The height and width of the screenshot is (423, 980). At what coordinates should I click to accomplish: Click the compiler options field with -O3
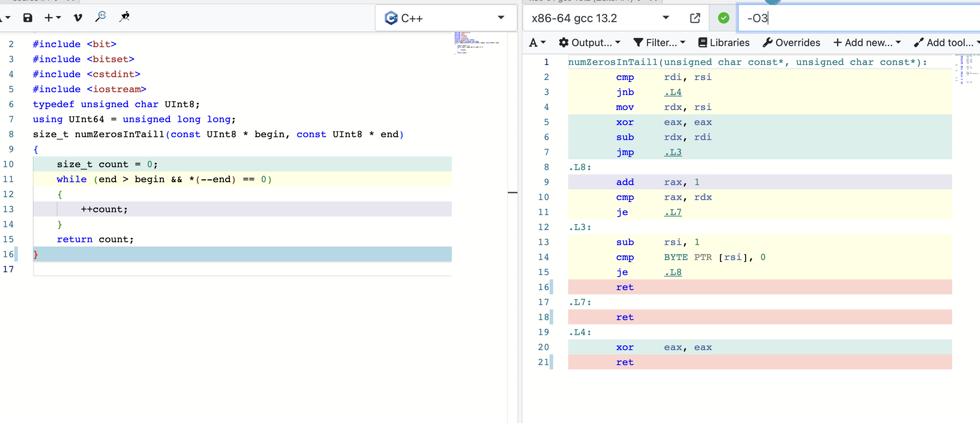pos(859,18)
